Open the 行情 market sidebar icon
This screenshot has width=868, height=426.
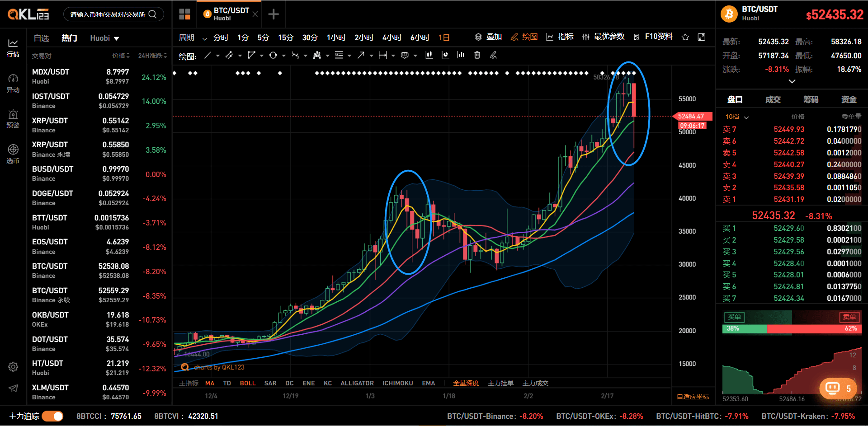click(13, 47)
